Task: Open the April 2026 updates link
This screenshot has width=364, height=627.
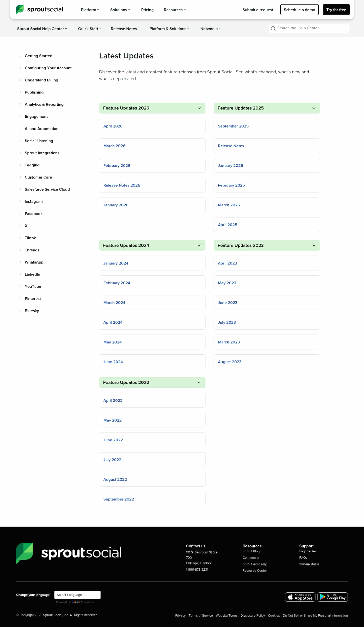Action: click(113, 126)
